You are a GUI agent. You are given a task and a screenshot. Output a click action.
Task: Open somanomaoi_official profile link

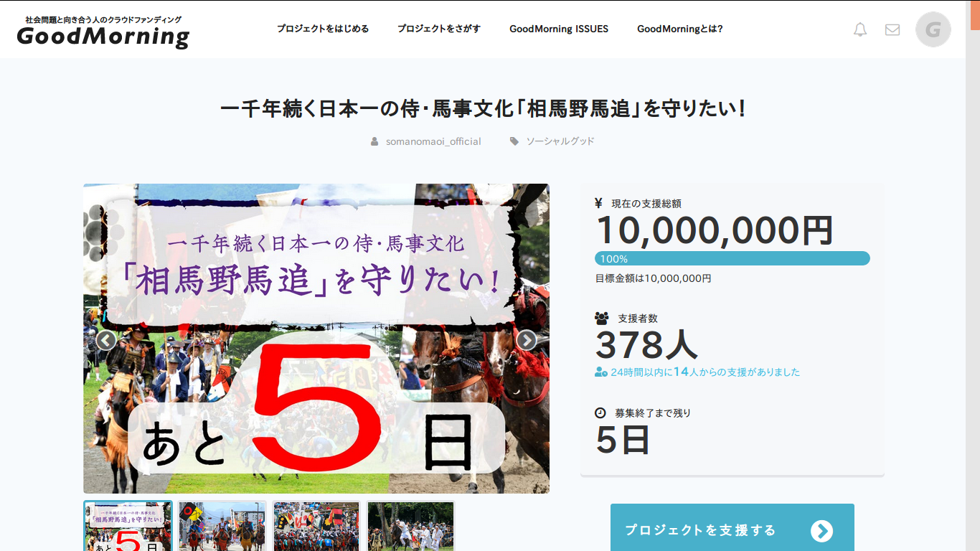tap(433, 141)
